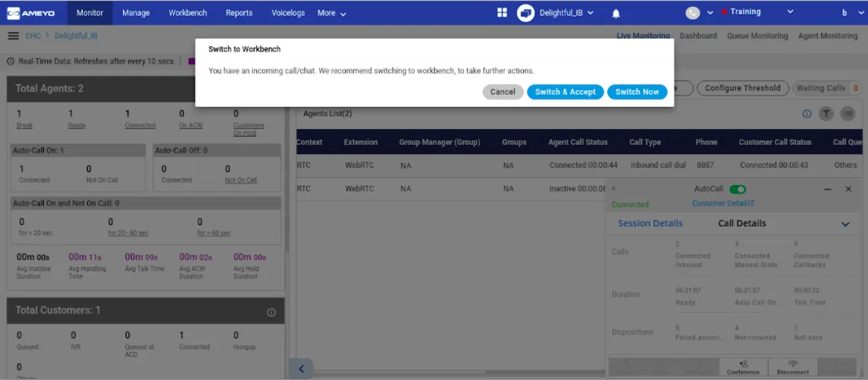The width and height of the screenshot is (868, 380).
Task: Click the Break agents count link
Action: coord(24,125)
